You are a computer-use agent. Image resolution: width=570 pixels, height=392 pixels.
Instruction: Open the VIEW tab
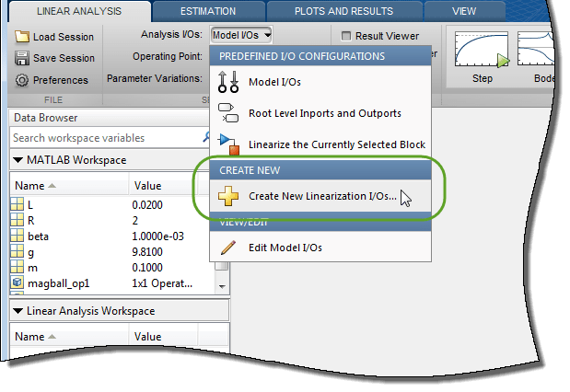(464, 11)
